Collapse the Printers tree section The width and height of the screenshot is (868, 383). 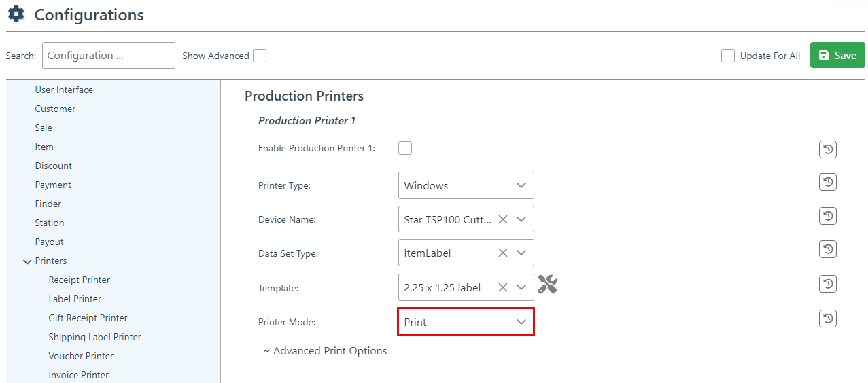tap(27, 261)
